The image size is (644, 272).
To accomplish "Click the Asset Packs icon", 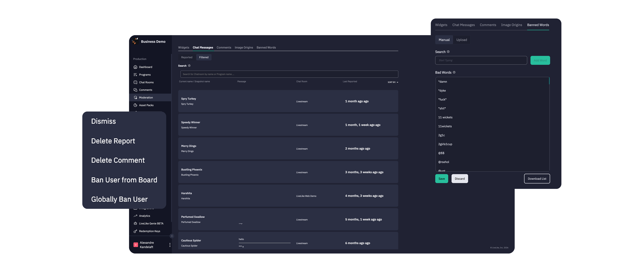I will pyautogui.click(x=135, y=105).
